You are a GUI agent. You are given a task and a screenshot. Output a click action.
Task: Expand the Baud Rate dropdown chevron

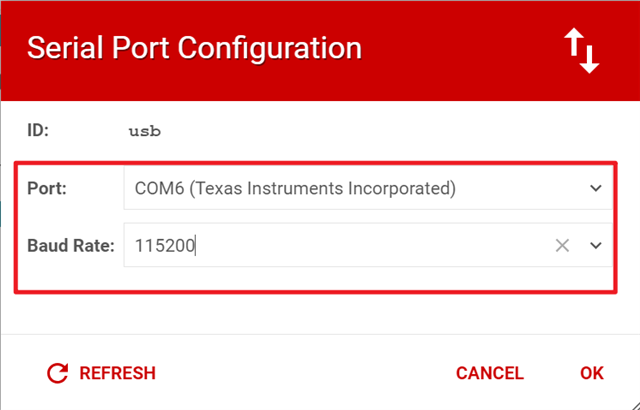pyautogui.click(x=596, y=246)
